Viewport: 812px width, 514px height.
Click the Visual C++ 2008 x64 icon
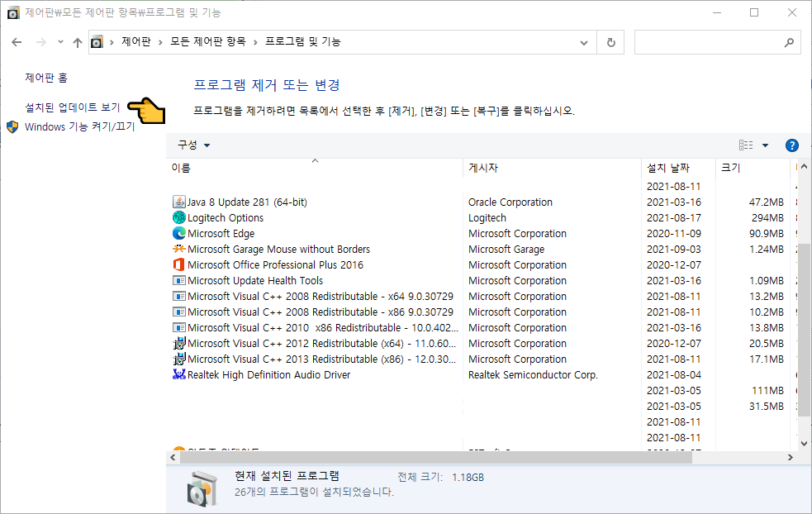point(178,297)
